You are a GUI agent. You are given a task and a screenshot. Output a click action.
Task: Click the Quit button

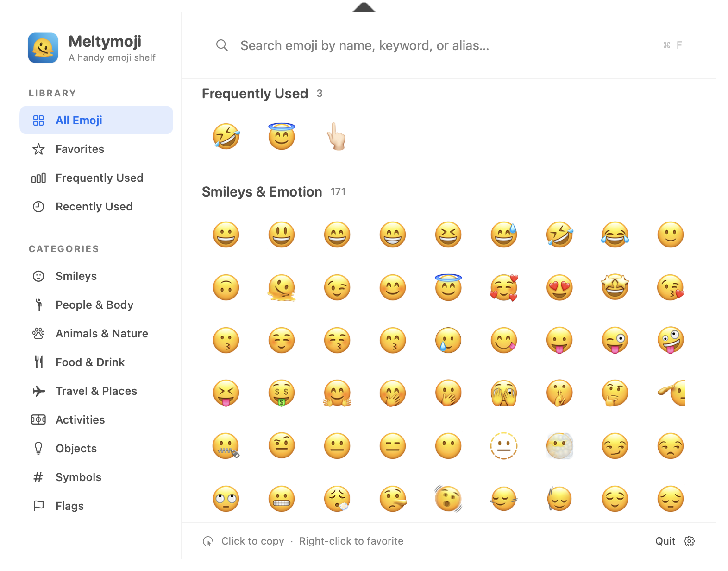click(x=665, y=541)
